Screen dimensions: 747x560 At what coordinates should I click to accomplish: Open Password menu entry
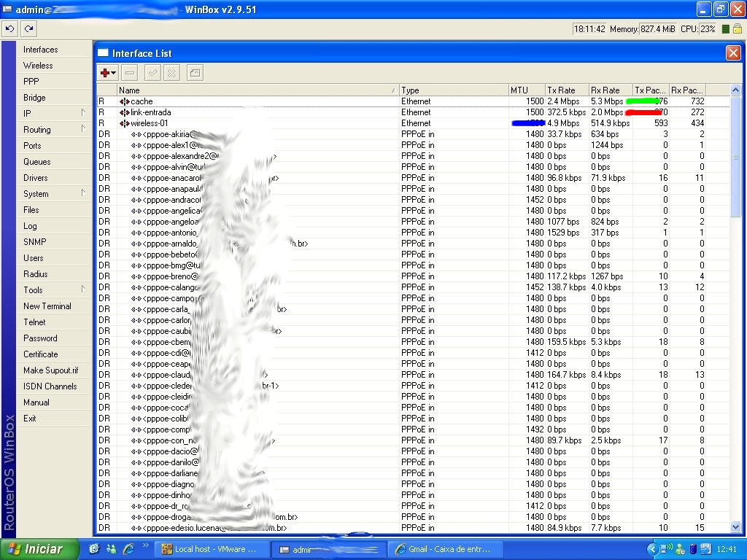tap(54, 338)
